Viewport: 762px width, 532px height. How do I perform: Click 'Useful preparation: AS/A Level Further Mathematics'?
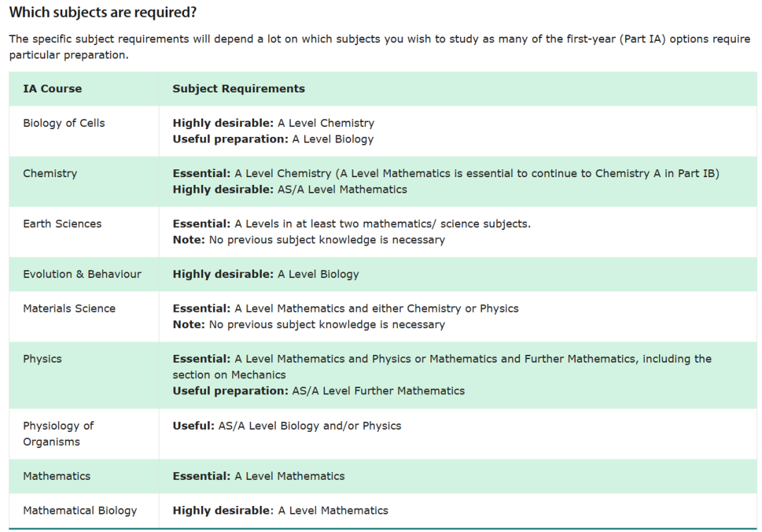318,391
